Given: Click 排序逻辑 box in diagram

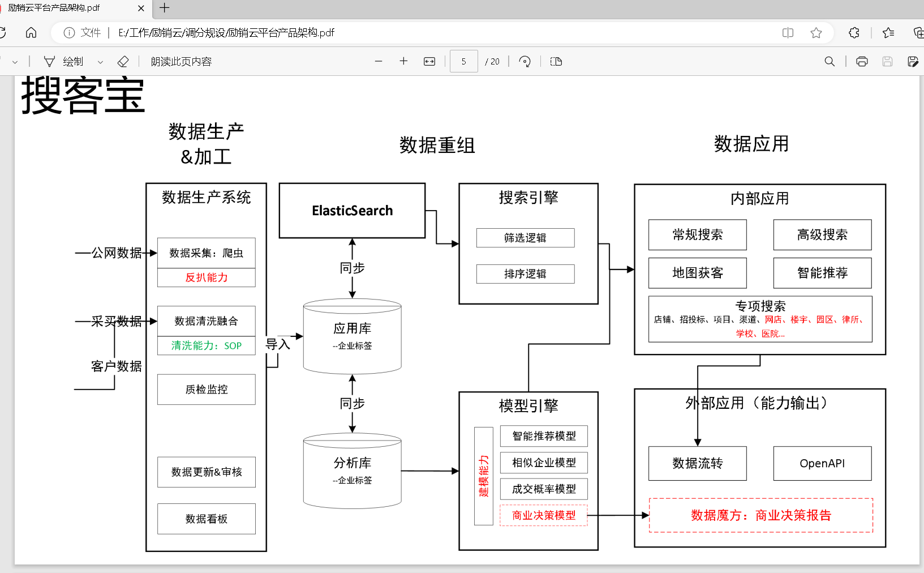Looking at the screenshot, I should (x=525, y=274).
